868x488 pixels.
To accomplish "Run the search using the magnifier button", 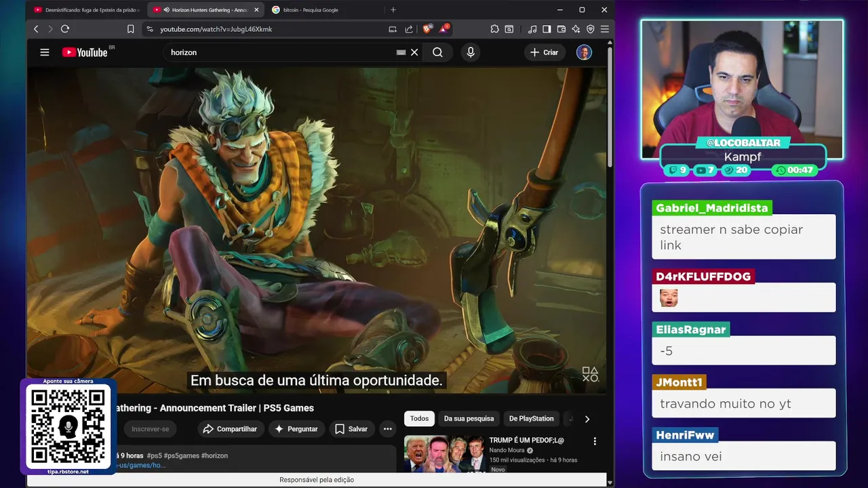I will (x=437, y=52).
